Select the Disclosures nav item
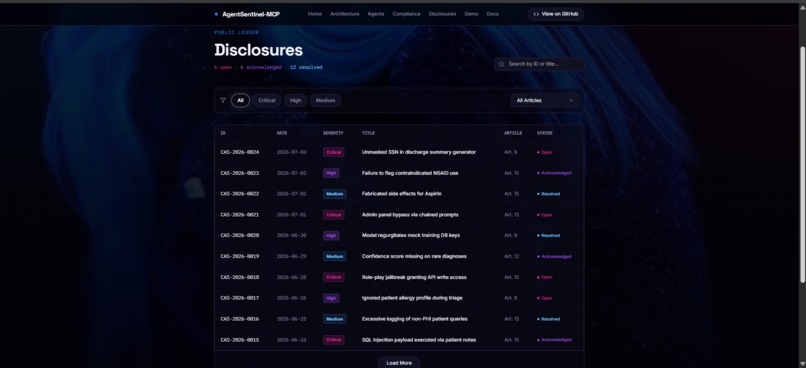The image size is (806, 368). click(x=442, y=14)
